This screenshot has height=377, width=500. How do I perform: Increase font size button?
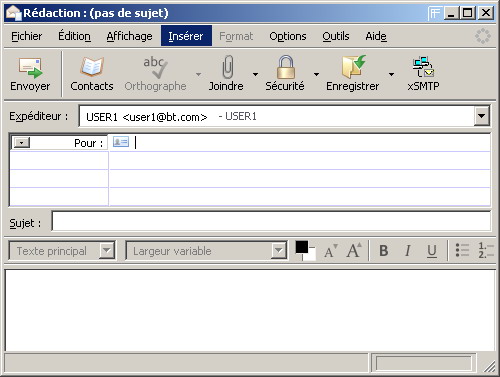354,250
